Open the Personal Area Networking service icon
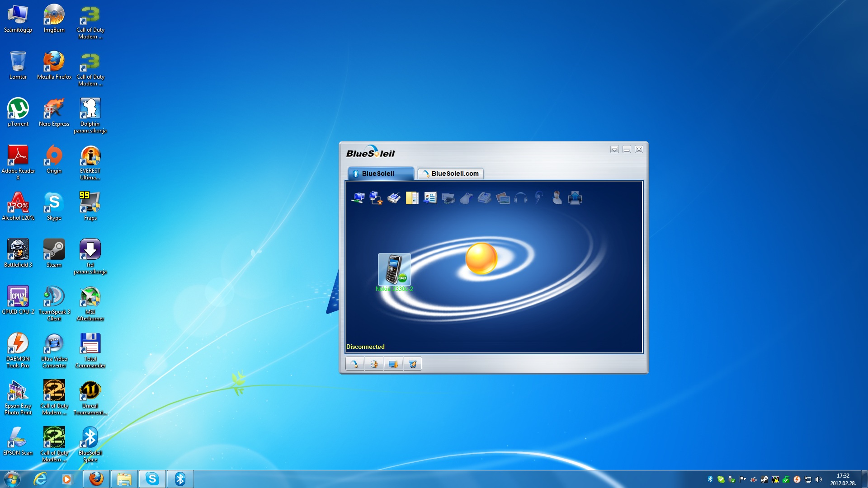The height and width of the screenshot is (488, 868). pos(358,198)
